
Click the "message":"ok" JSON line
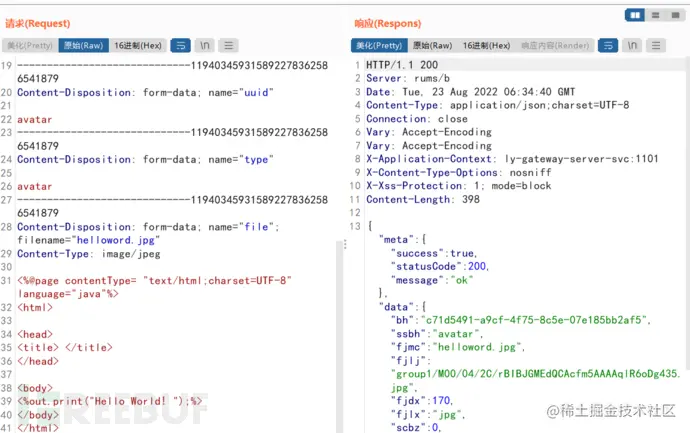pyautogui.click(x=432, y=280)
